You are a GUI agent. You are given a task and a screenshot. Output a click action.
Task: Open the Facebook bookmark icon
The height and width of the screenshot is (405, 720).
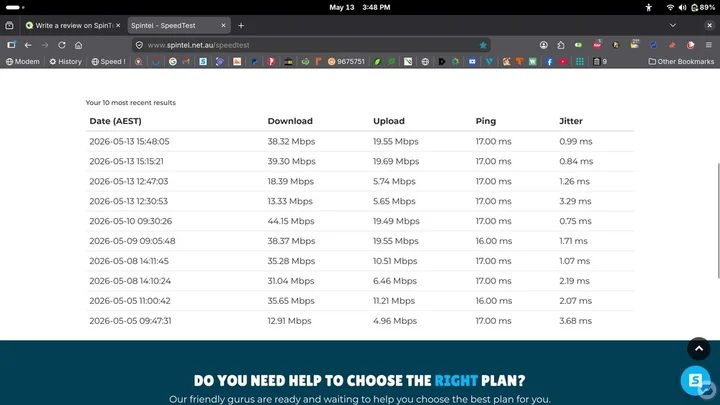(550, 62)
